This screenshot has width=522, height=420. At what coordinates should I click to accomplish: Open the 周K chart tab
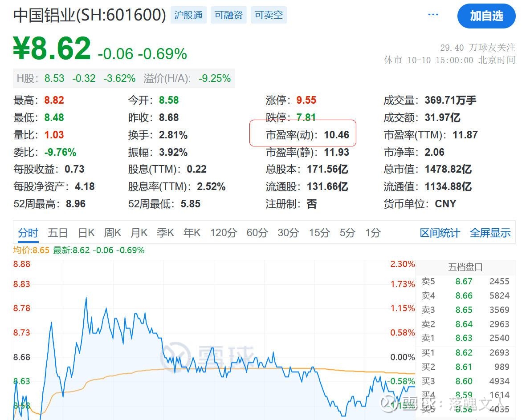pyautogui.click(x=113, y=233)
